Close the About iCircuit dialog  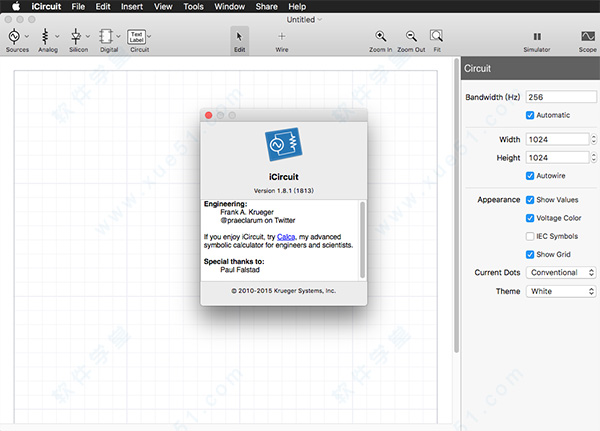209,115
